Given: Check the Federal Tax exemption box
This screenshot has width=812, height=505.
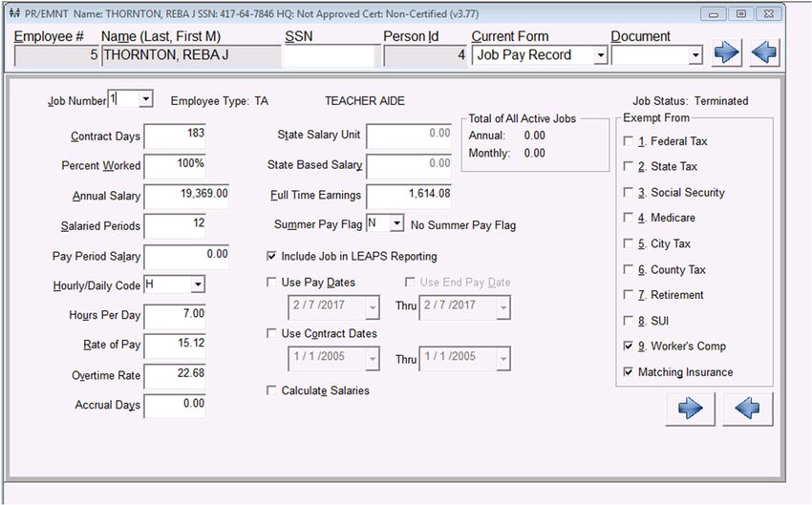Looking at the screenshot, I should coord(628,141).
